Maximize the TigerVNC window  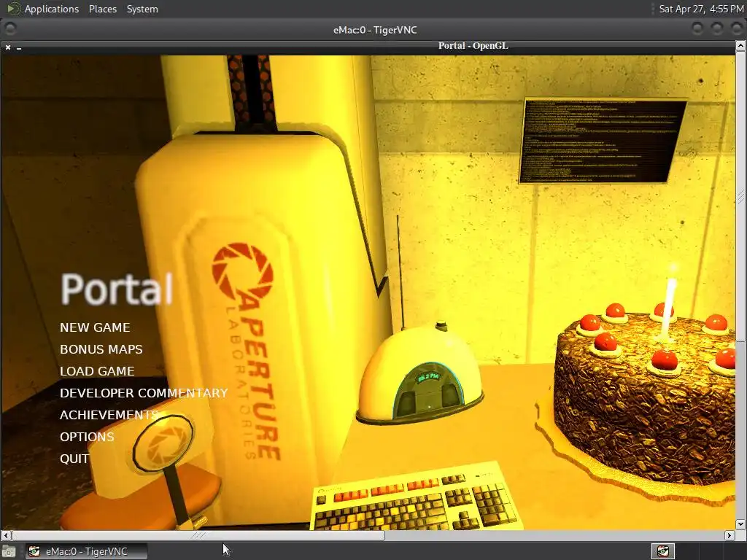[717, 29]
